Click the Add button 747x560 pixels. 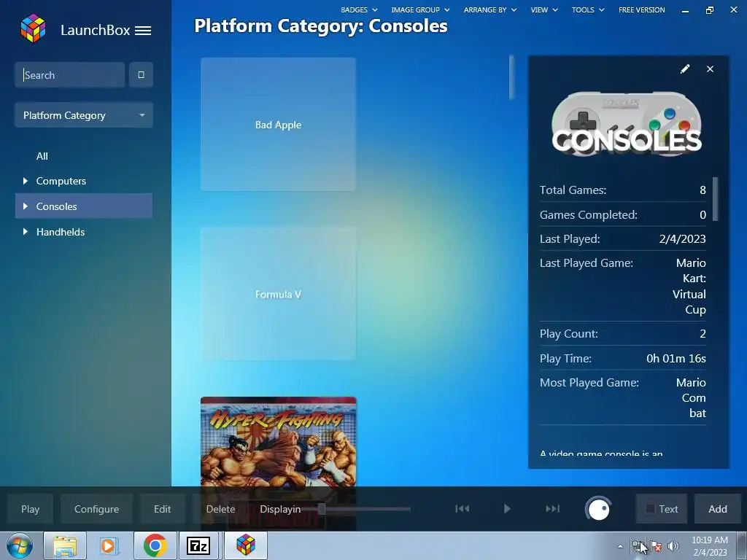(x=718, y=509)
